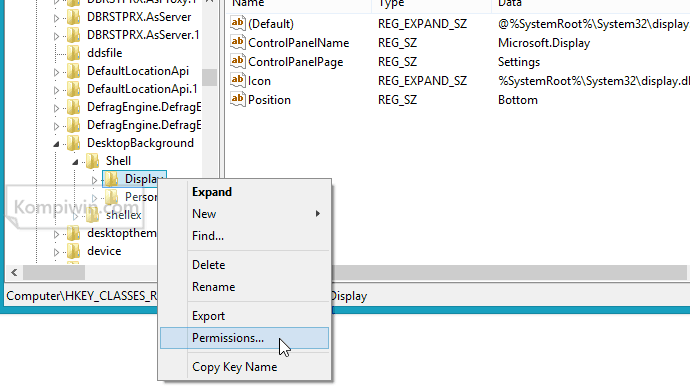Click the tree pane vertical scrollbar thumb
Viewport: 690px width, 388px height.
[209, 77]
